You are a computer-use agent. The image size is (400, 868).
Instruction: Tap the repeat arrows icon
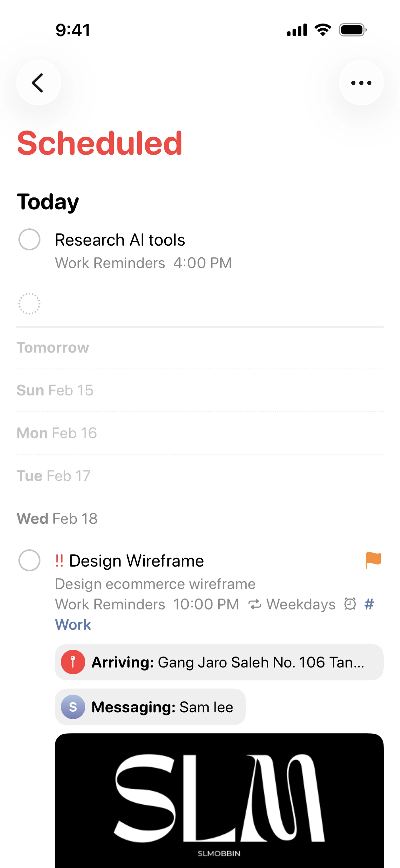255,605
